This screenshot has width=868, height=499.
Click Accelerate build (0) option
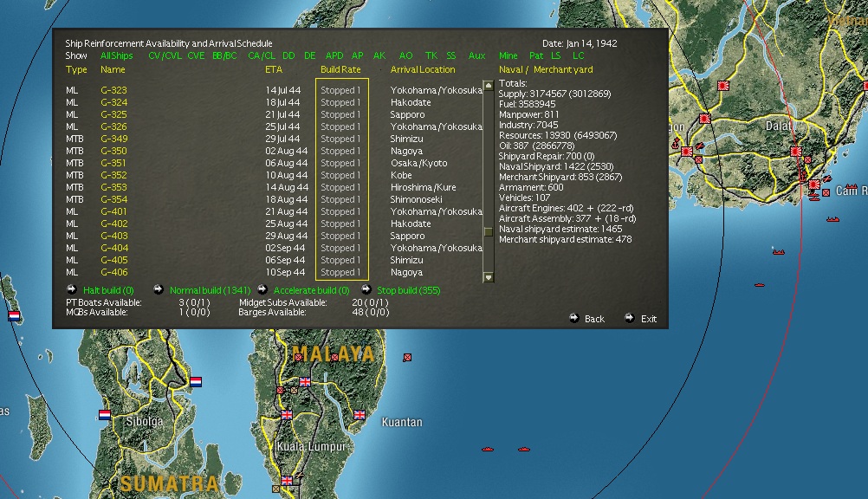click(312, 290)
